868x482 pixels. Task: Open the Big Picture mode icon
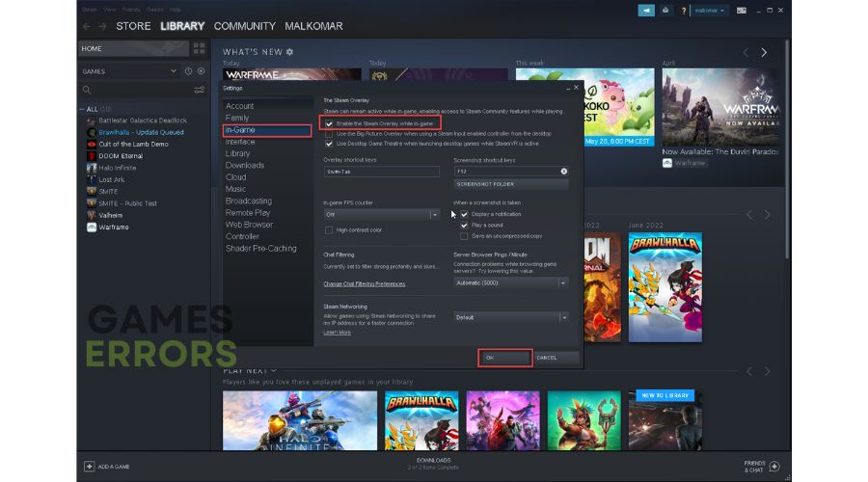click(x=742, y=11)
